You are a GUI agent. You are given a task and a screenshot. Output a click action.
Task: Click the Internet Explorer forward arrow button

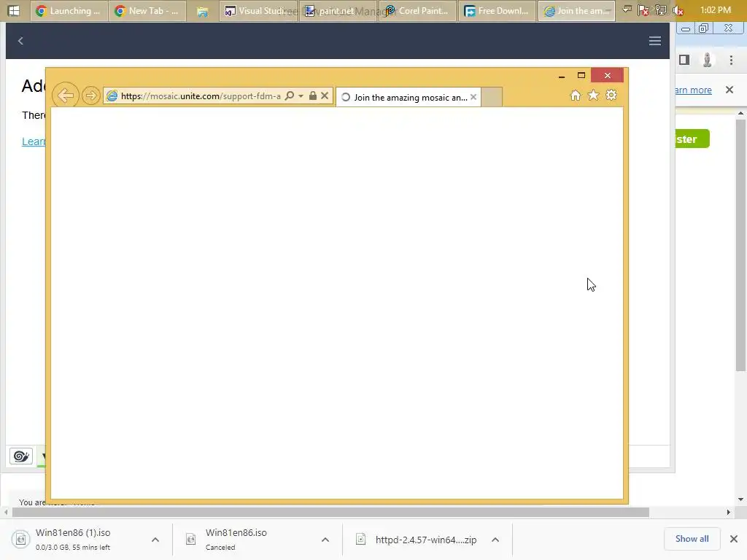point(90,96)
